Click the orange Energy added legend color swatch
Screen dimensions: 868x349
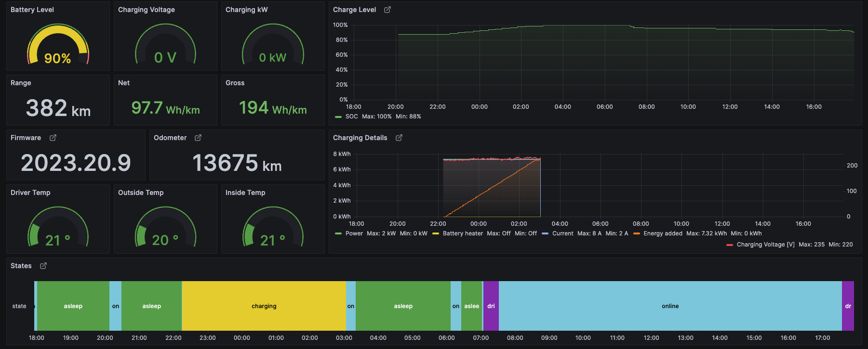coord(637,233)
